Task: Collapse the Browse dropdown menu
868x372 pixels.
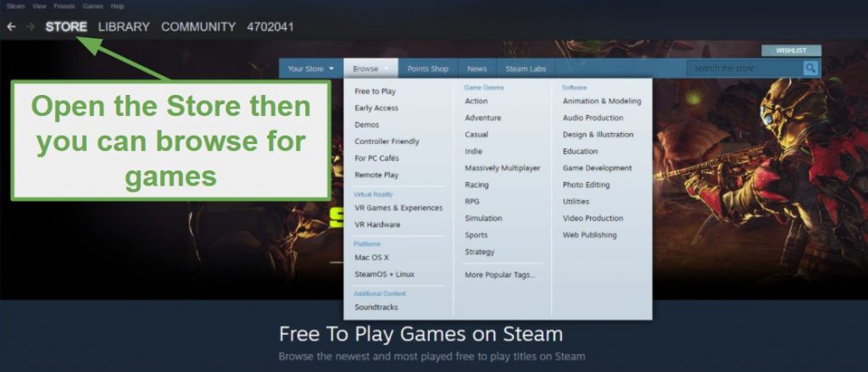Action: point(371,69)
